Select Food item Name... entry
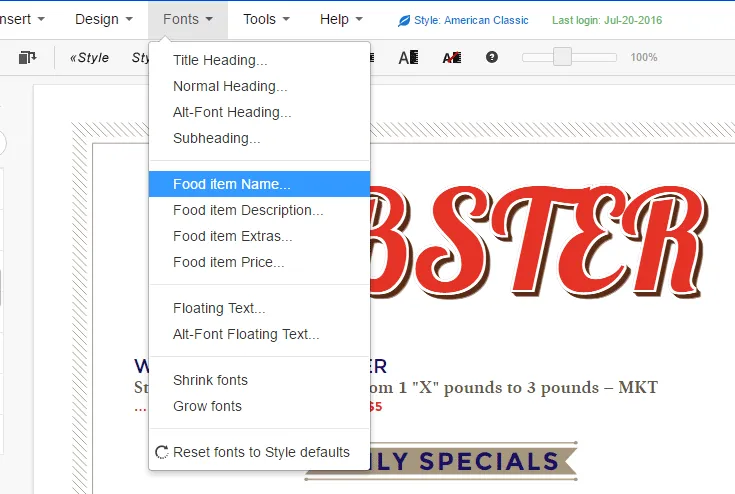735x494 pixels. coord(259,184)
